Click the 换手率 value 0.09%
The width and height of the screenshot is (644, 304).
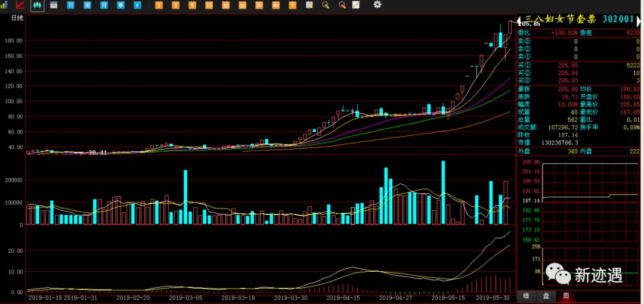[633, 128]
